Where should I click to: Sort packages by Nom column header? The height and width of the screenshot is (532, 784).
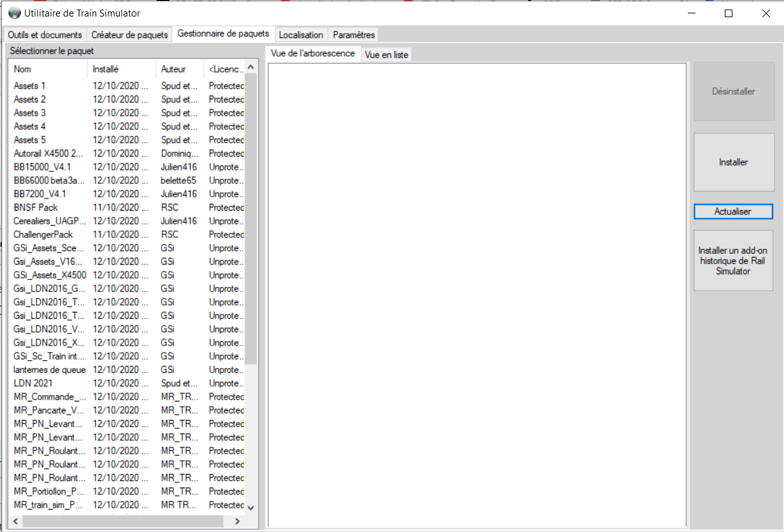click(48, 69)
